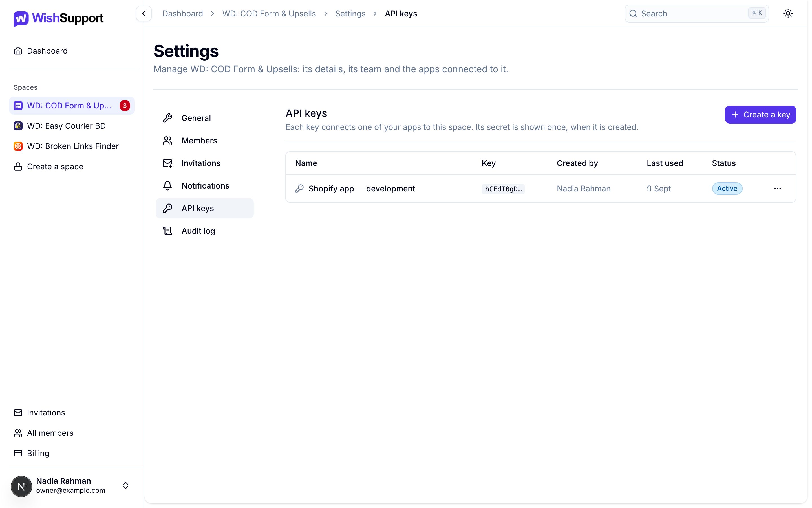Open the Notifications settings tab
This screenshot has width=812, height=508.
coord(205,186)
